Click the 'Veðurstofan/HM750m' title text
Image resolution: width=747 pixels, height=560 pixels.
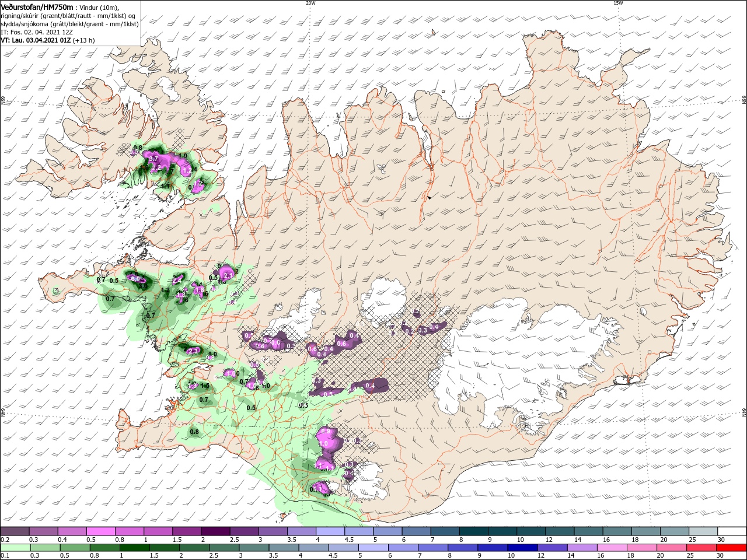[37, 7]
